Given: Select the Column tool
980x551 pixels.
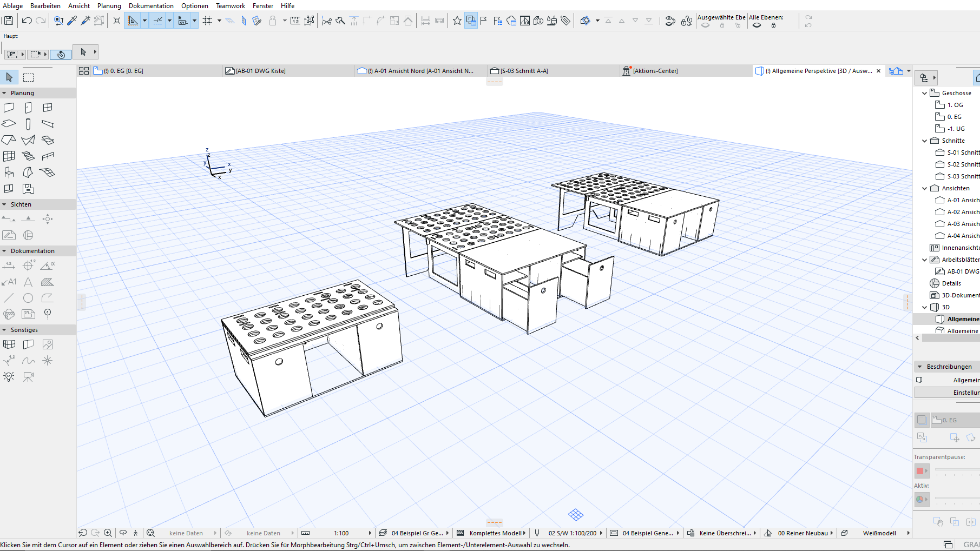Looking at the screenshot, I should (x=28, y=124).
